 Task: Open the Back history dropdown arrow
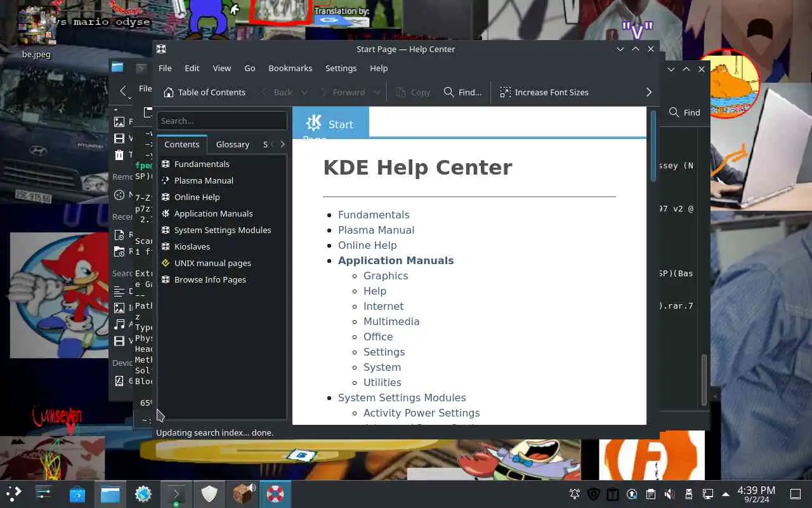[304, 92]
